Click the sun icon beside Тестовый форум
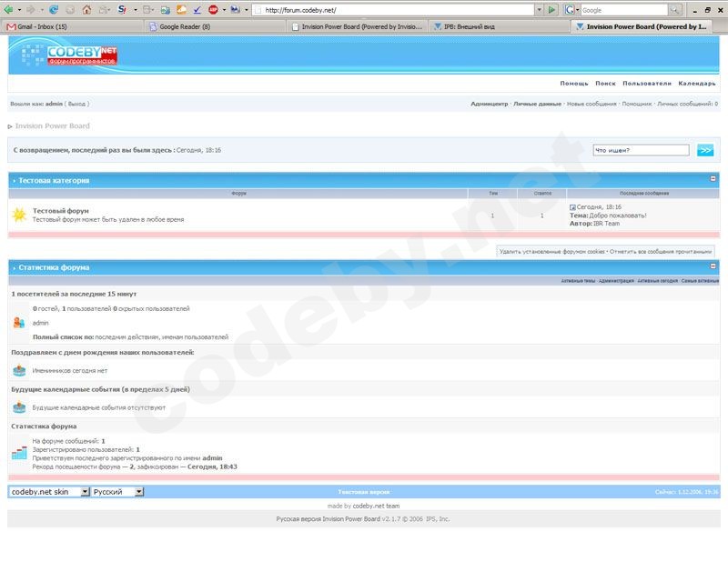Viewport: 728px width, 582px height. pyautogui.click(x=19, y=215)
